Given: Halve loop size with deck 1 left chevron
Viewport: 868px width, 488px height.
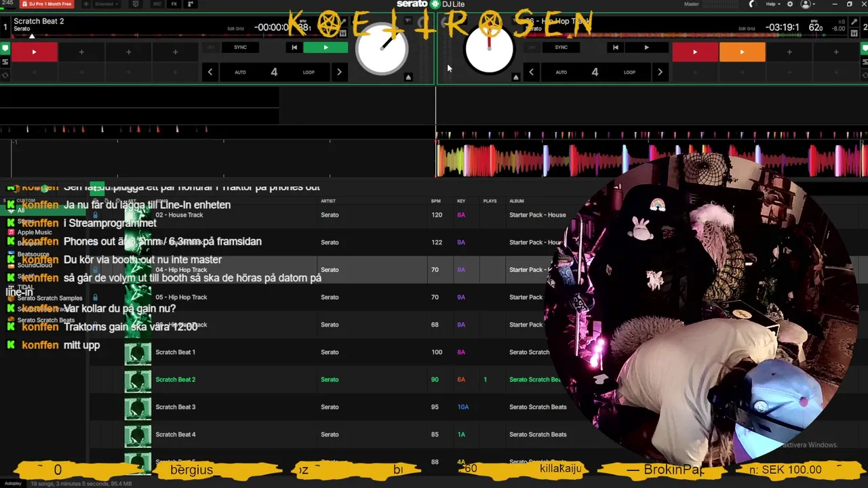Looking at the screenshot, I should click(210, 72).
